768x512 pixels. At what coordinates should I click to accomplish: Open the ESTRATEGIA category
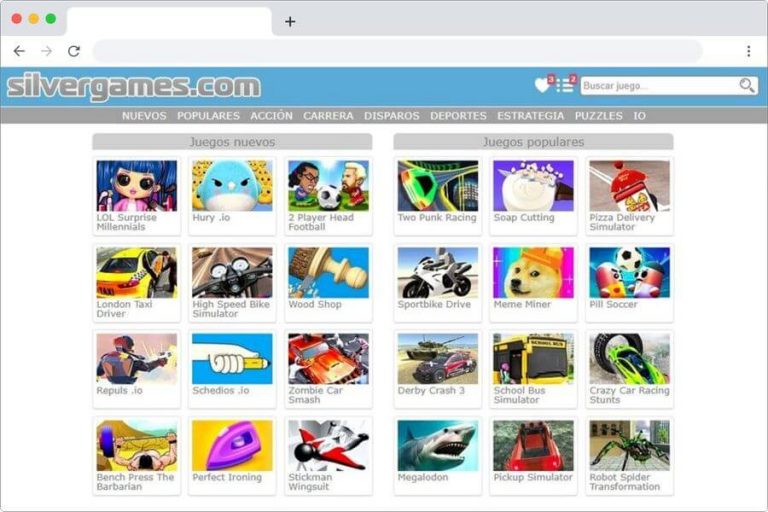click(530, 116)
